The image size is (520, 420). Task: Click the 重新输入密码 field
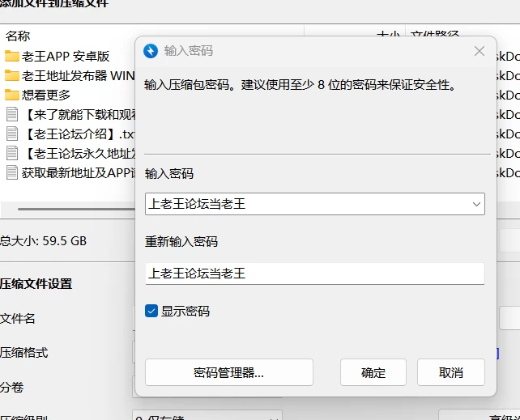pyautogui.click(x=315, y=274)
